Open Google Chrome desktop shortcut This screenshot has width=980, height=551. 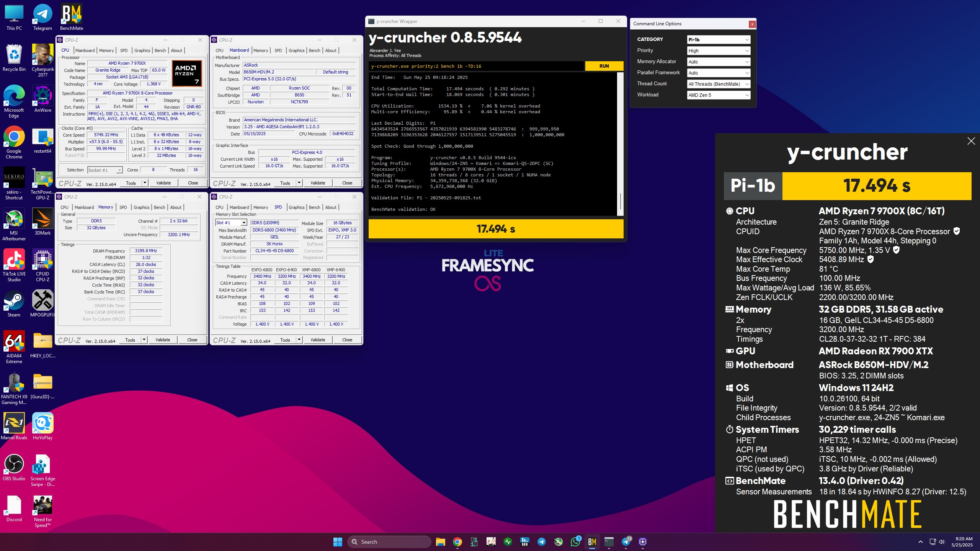pos(14,142)
